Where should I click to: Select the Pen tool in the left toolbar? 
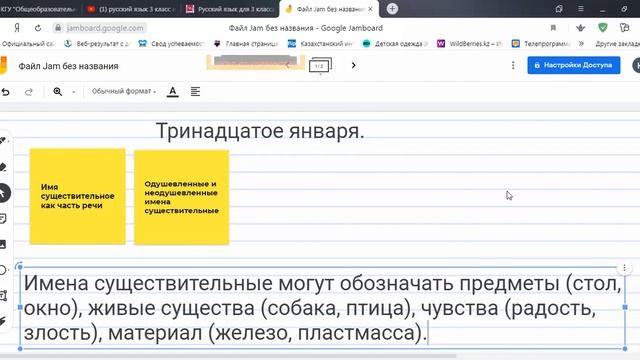tap(3, 141)
